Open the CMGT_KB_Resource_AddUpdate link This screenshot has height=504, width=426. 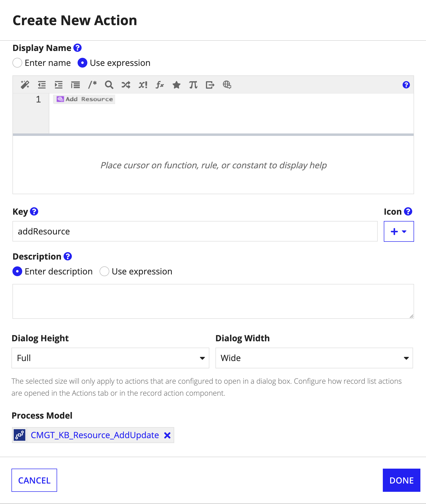click(95, 435)
